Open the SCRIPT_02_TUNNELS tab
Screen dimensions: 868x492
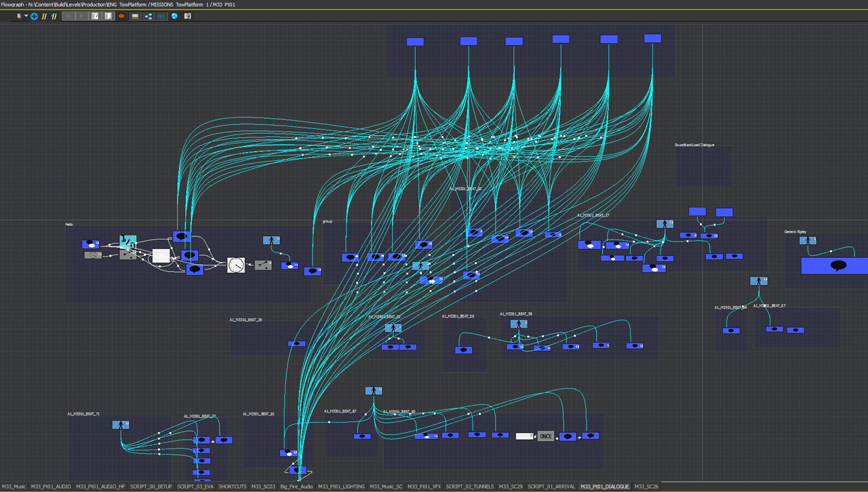tap(470, 487)
